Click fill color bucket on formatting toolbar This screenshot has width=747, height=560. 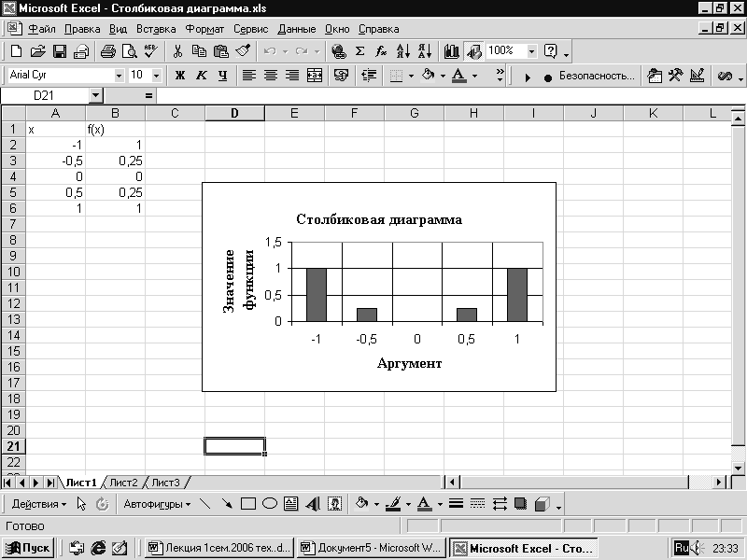tap(429, 76)
